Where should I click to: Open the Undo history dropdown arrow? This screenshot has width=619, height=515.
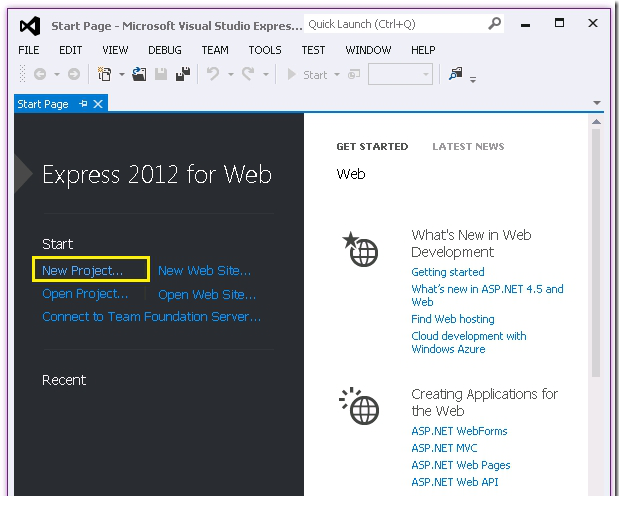tap(231, 74)
